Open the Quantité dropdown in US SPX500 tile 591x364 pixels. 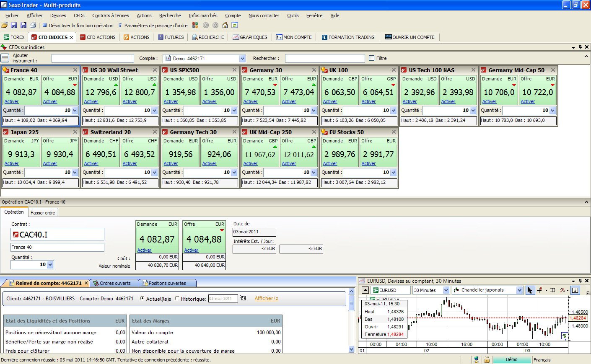pos(234,111)
